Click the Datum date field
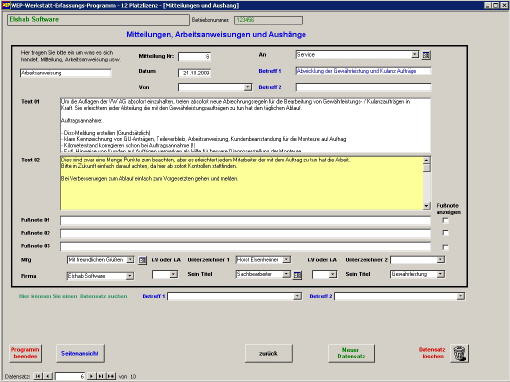The width and height of the screenshot is (510, 382). pos(194,73)
